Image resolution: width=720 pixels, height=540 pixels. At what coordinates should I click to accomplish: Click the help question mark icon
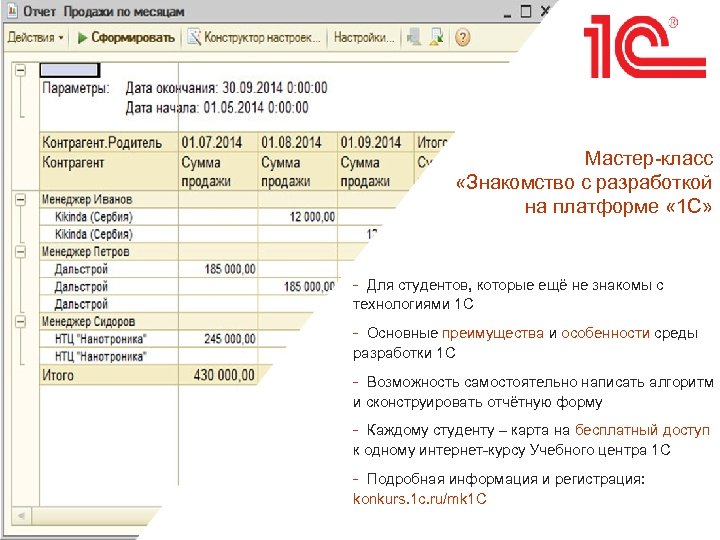coord(462,37)
